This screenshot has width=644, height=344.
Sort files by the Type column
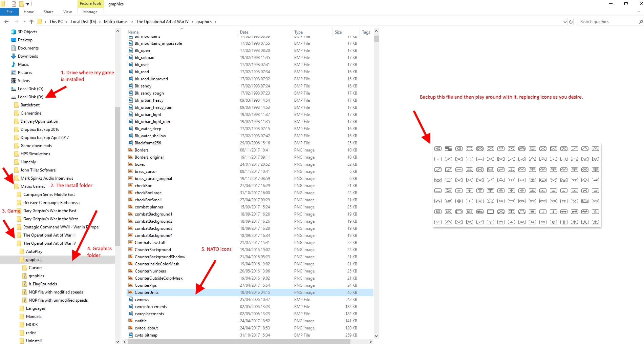point(312,32)
